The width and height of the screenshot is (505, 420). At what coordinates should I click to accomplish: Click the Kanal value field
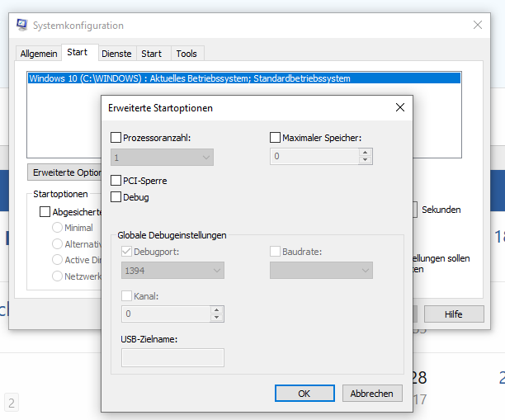pyautogui.click(x=166, y=314)
